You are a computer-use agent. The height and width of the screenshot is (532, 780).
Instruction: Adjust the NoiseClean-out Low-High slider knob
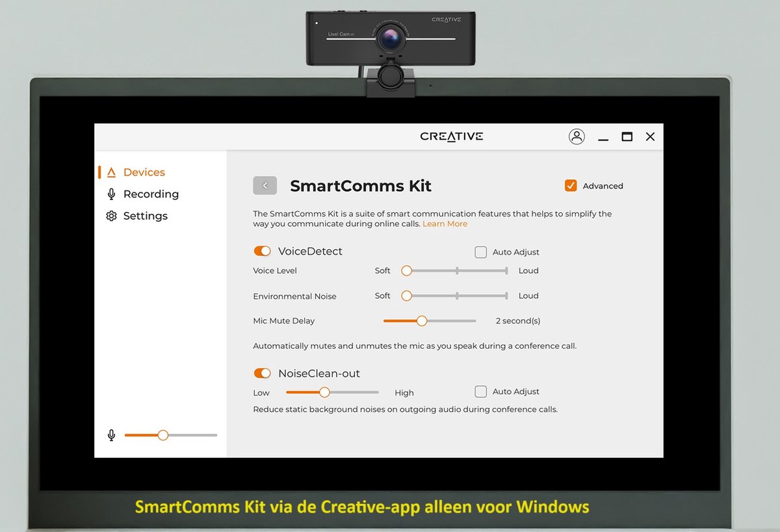tap(324, 392)
